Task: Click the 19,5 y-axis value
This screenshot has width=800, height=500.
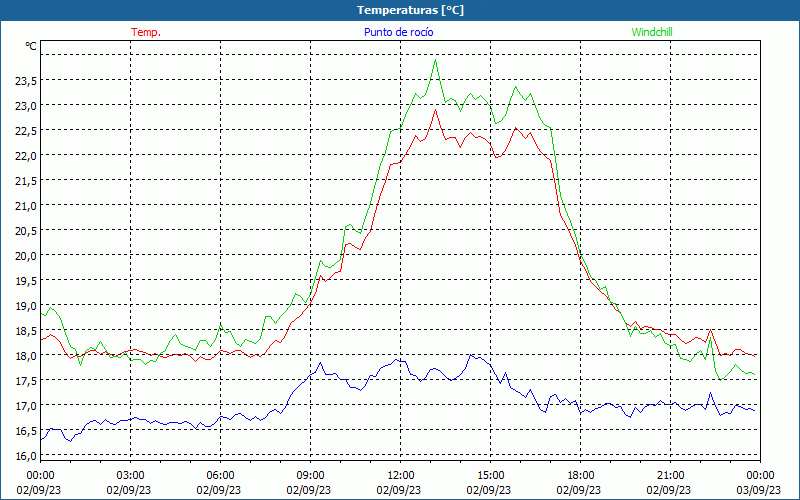Action: 26,281
